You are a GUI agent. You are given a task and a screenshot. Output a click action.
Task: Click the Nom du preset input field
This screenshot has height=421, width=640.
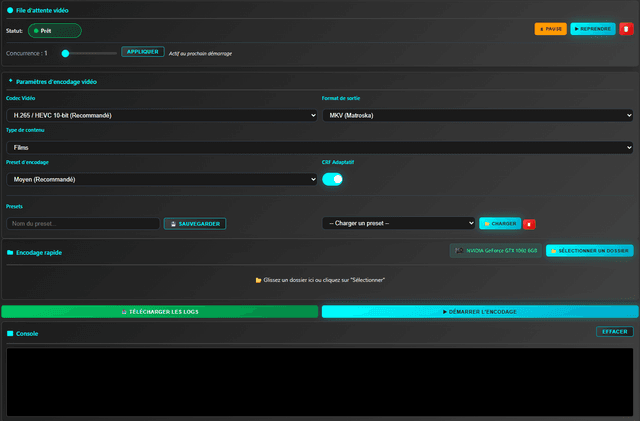click(83, 224)
